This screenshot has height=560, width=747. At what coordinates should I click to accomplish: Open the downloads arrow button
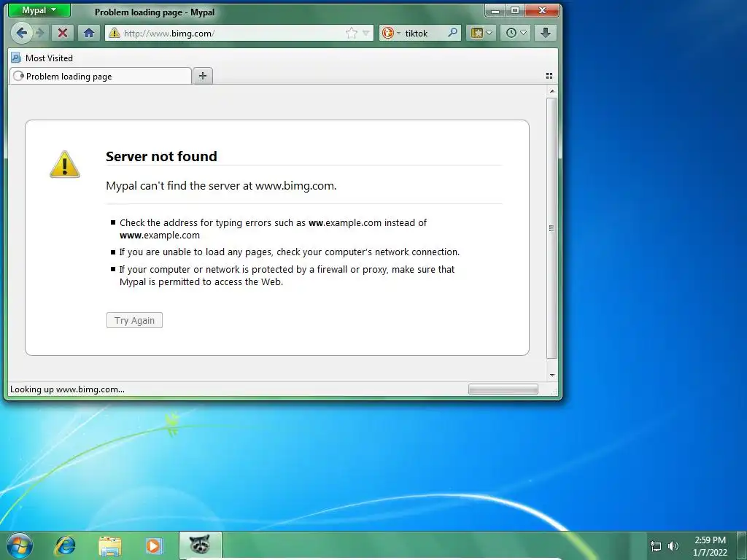click(x=546, y=33)
